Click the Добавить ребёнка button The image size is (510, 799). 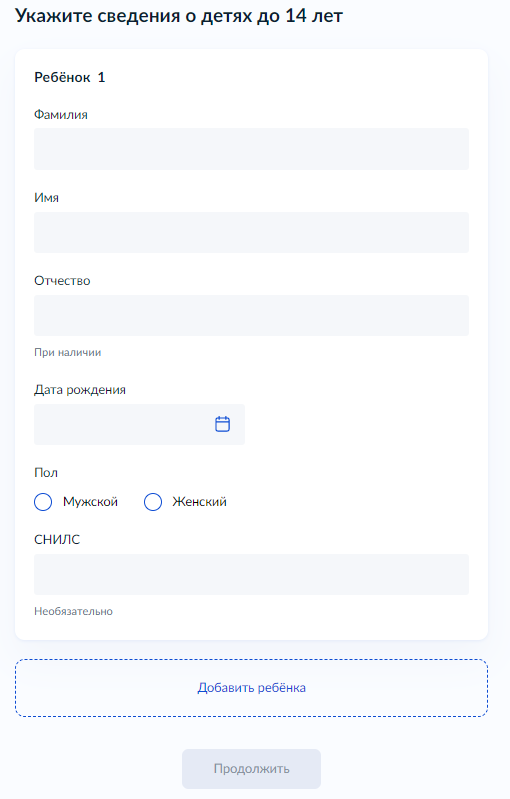[251, 688]
